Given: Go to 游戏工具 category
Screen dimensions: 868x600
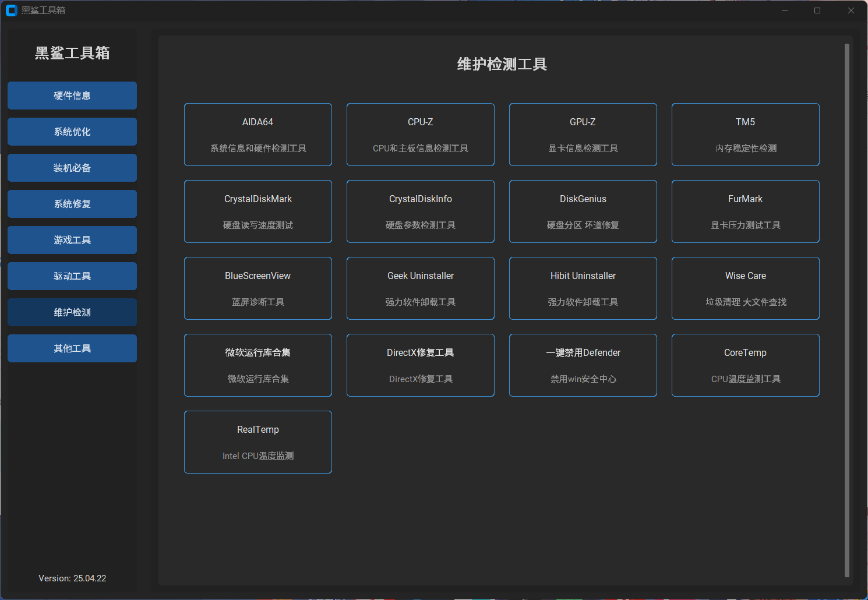Looking at the screenshot, I should (72, 240).
